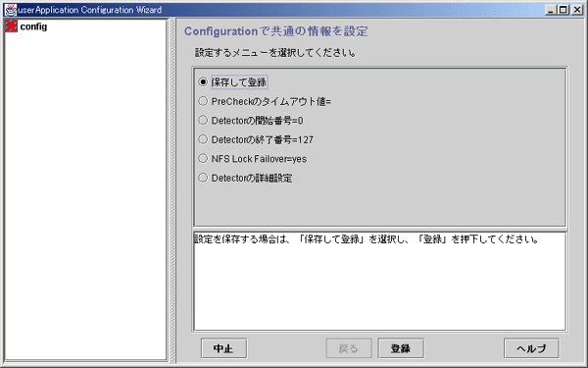Viewport: 588px width, 368px height.
Task: Click the instruction text 設定するメニューを選択してください
Action: point(274,53)
